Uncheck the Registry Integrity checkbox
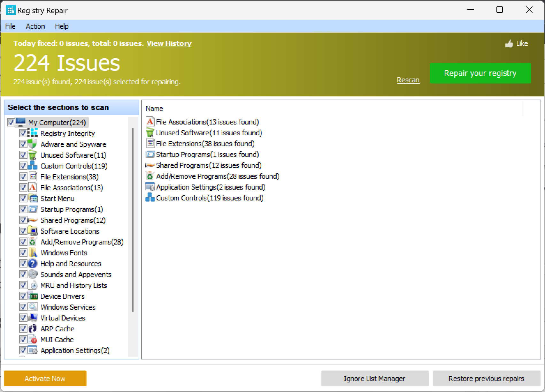This screenshot has height=392, width=545. (23, 133)
